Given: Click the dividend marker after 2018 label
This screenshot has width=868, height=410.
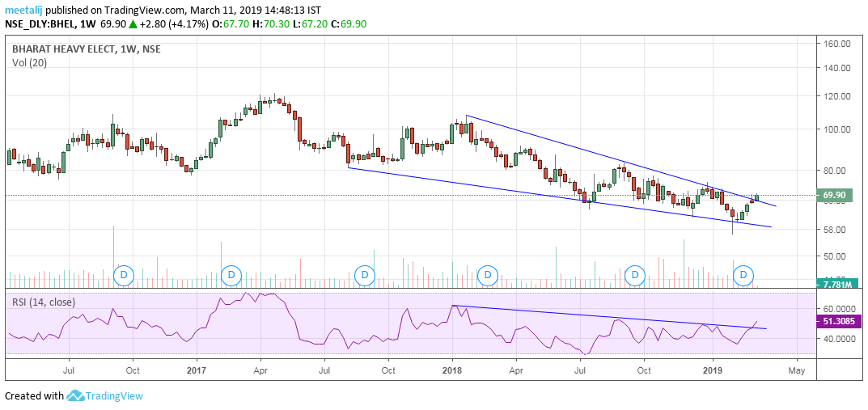Looking at the screenshot, I should 488,274.
